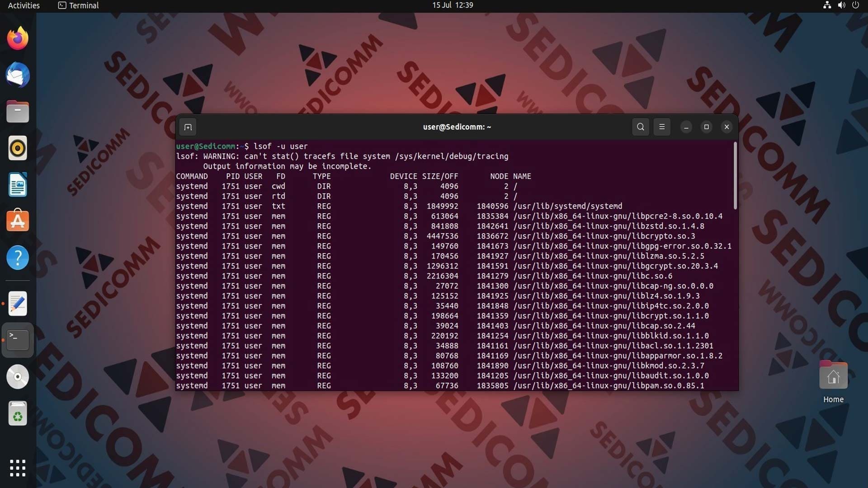
Task: Click the libapparmor.so.1.8.2 path
Action: click(x=618, y=356)
